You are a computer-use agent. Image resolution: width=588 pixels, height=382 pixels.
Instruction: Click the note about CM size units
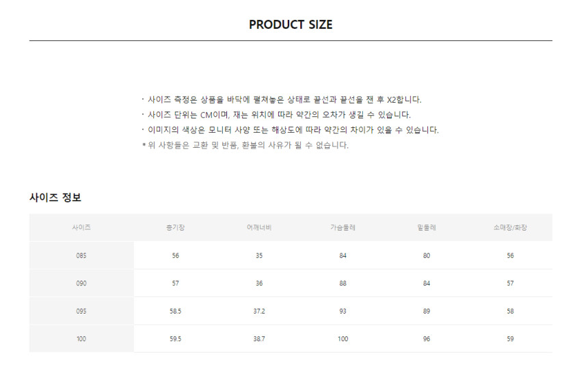click(x=276, y=115)
